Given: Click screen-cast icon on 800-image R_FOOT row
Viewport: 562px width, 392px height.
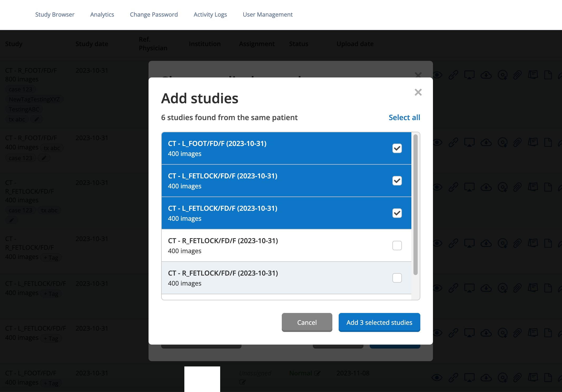Looking at the screenshot, I should 469,75.
